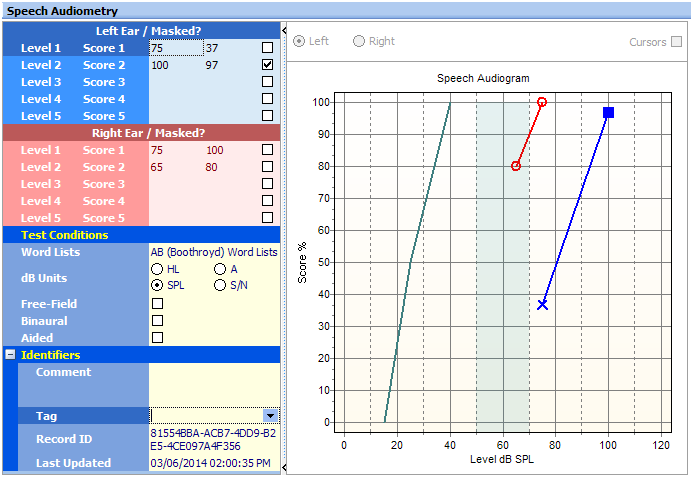Screen dimensions: 691x477
Task: Select the Right ear radio button
Action: pos(359,41)
